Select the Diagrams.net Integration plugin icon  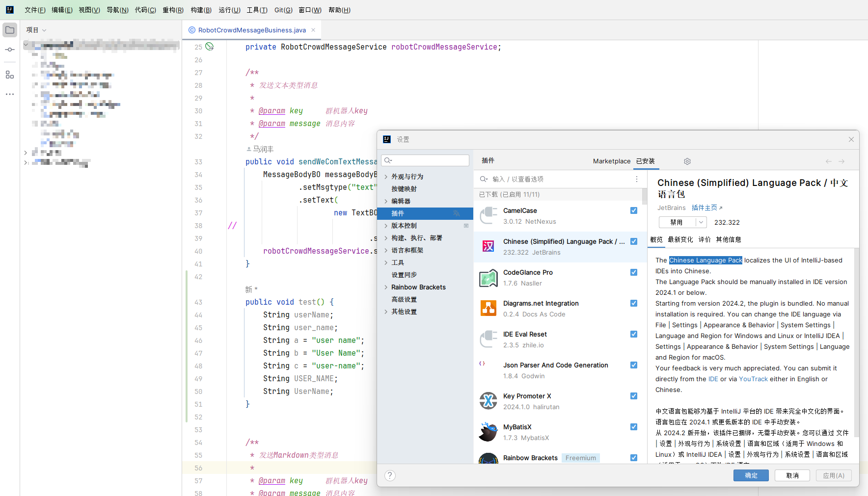click(x=488, y=309)
